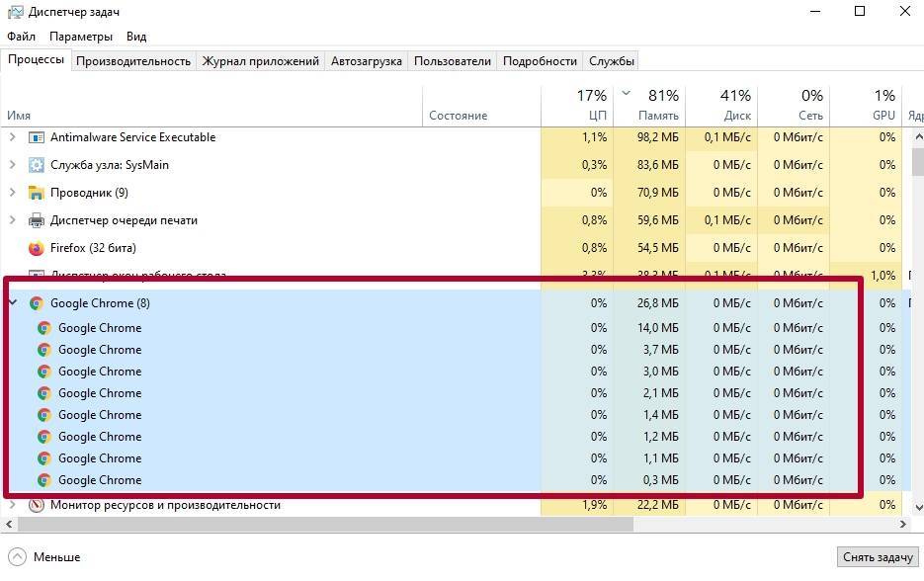Open the Параметры menu
The image size is (924, 581).
click(81, 37)
